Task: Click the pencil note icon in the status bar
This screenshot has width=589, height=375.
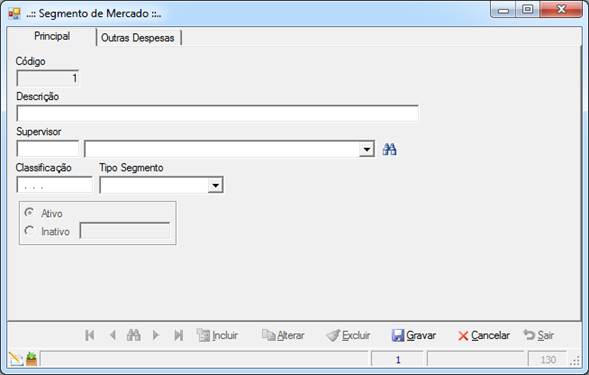Action: [16, 359]
